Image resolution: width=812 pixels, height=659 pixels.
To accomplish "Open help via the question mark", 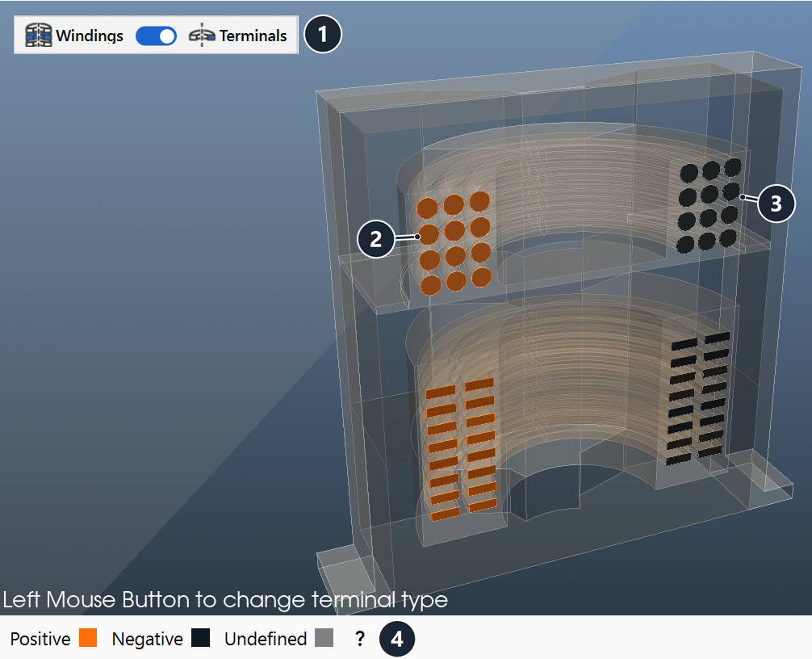I will pyautogui.click(x=360, y=638).
